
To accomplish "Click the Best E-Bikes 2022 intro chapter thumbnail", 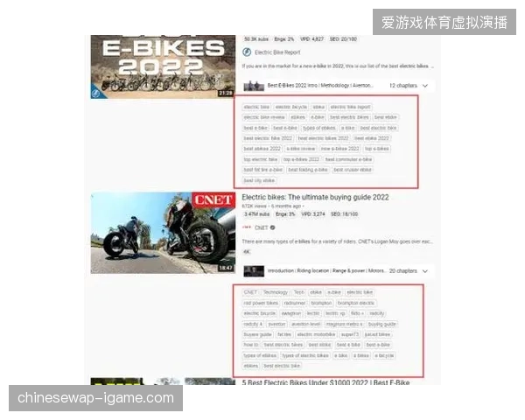I will tap(254, 86).
